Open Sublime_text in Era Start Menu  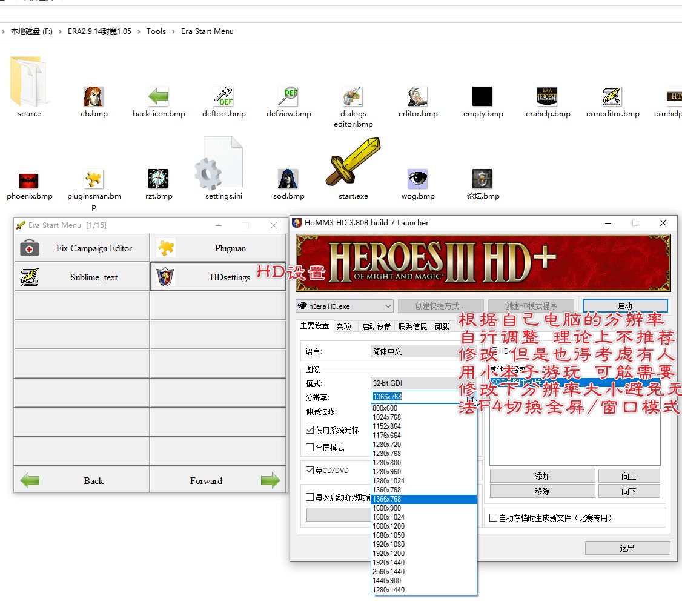(x=82, y=277)
